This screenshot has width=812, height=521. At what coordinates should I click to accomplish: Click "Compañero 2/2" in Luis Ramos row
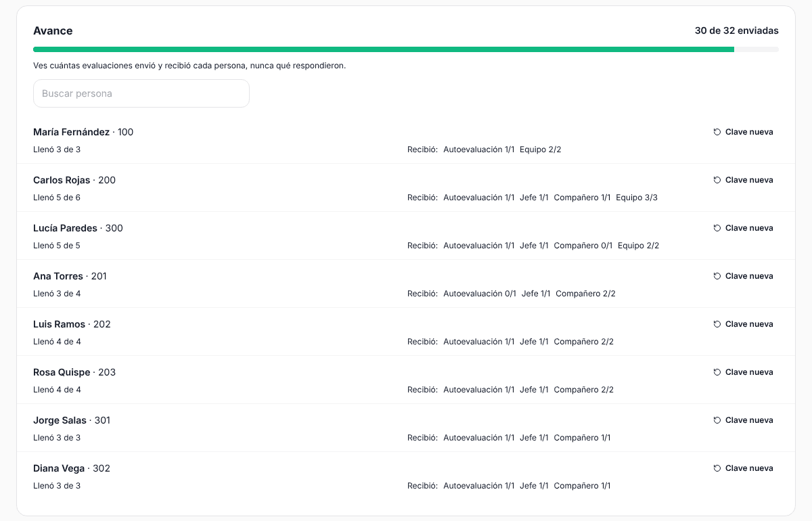coord(584,342)
